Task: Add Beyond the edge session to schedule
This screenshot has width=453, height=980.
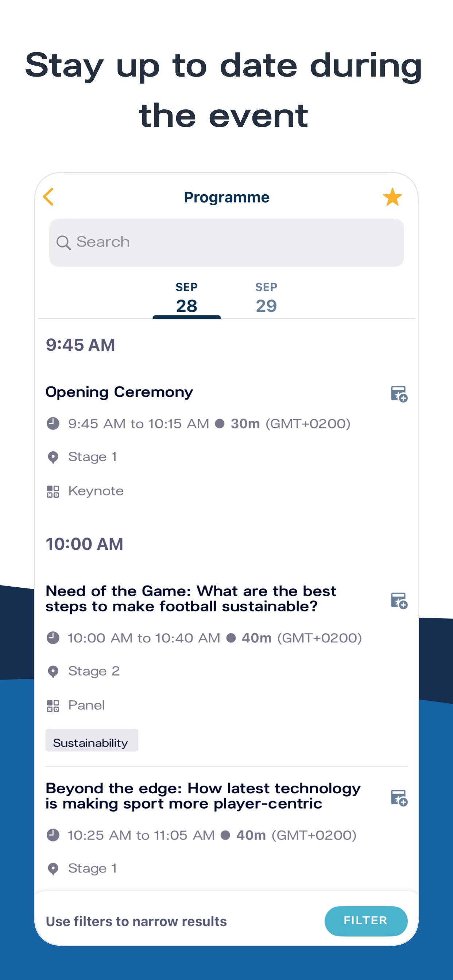Action: [x=399, y=797]
